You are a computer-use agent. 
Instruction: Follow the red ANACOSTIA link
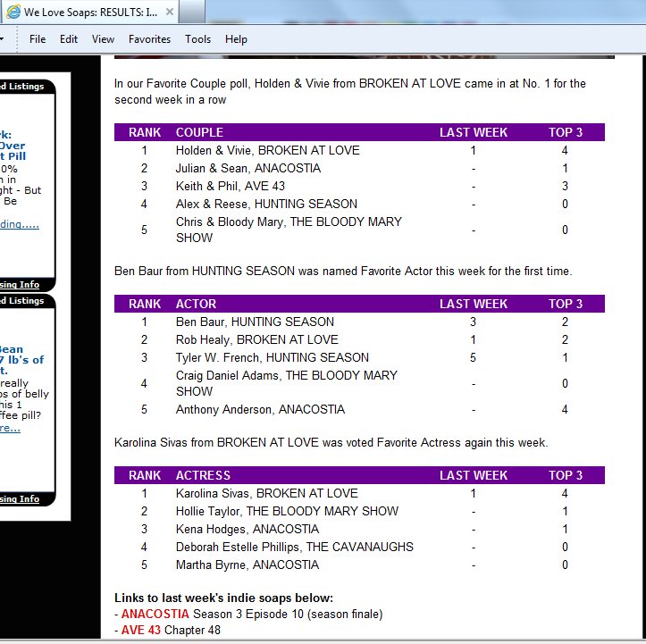[155, 615]
